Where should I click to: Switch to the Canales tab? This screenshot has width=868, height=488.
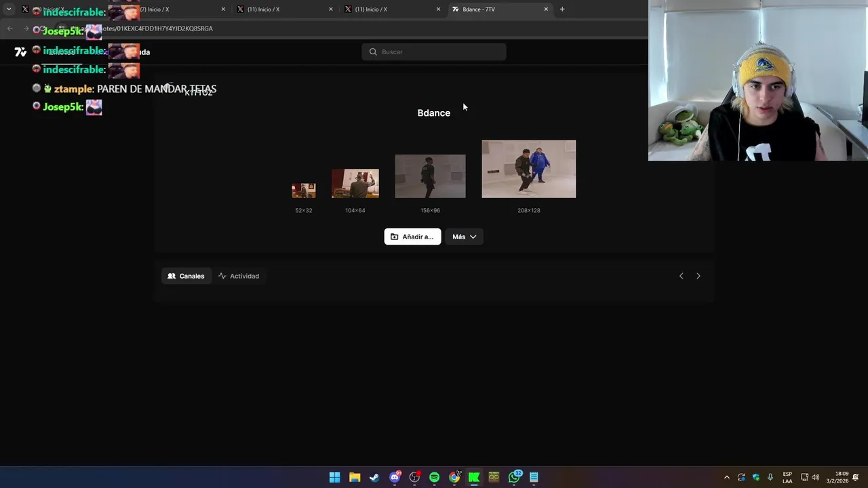click(x=186, y=276)
